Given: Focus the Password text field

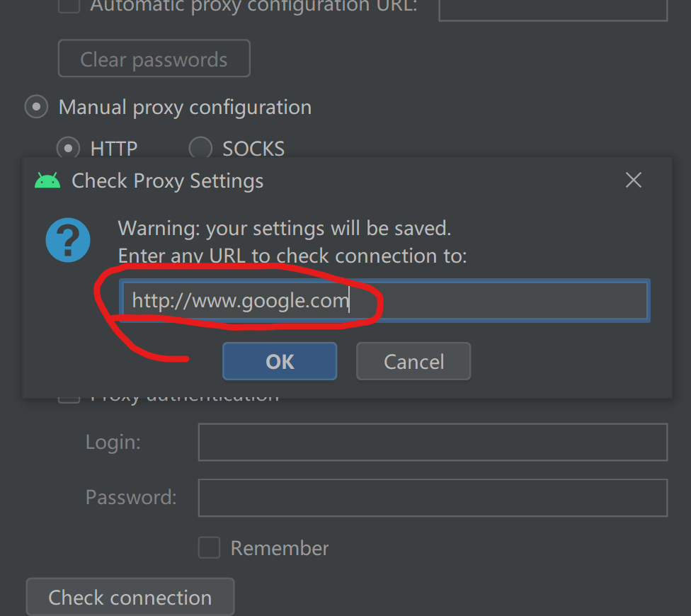Looking at the screenshot, I should click(x=433, y=498).
